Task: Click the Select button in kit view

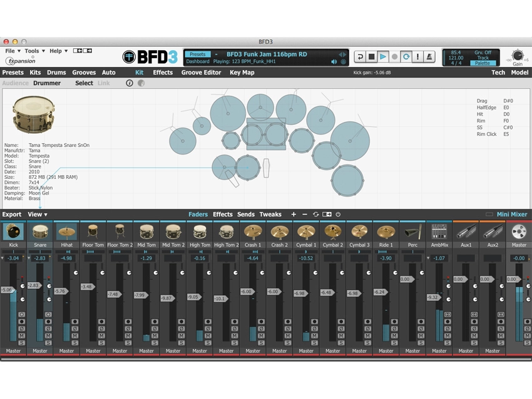Action: click(84, 83)
